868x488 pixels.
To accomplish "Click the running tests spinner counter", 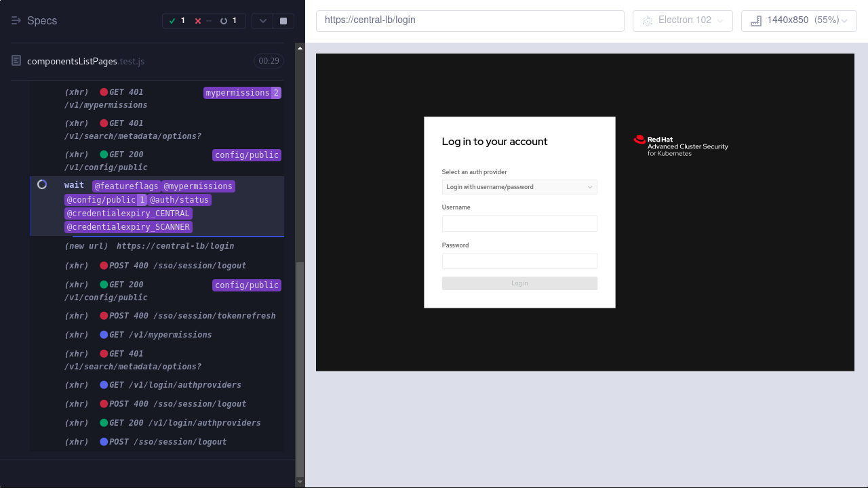I will pos(229,21).
